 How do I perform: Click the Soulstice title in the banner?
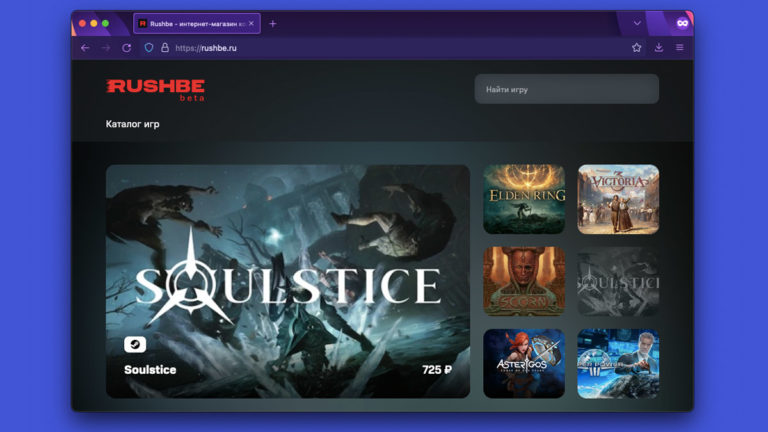coord(150,370)
